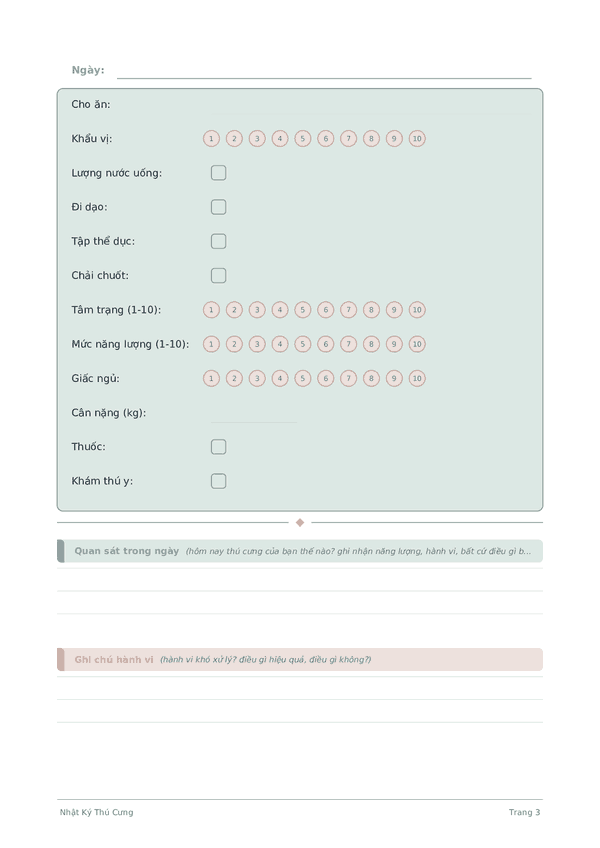Pick 8 on the Tâm trạng scale
Image resolution: width=600 pixels, height=848 pixels.
click(x=371, y=310)
